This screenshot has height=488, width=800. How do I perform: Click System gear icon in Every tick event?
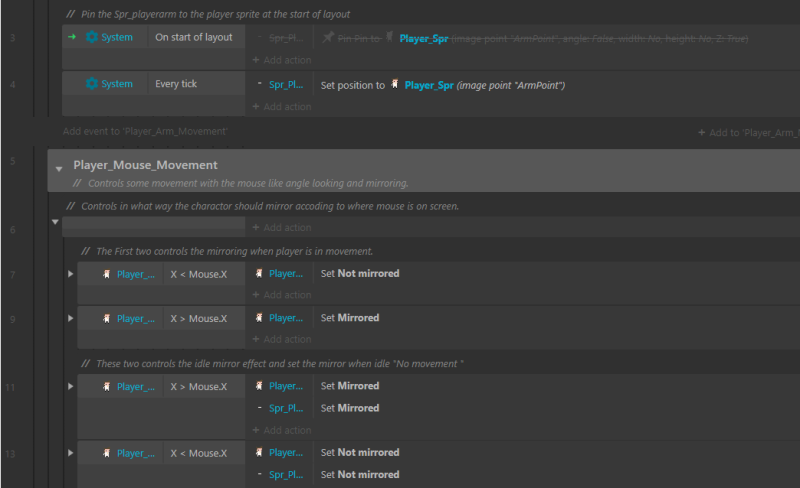[92, 84]
